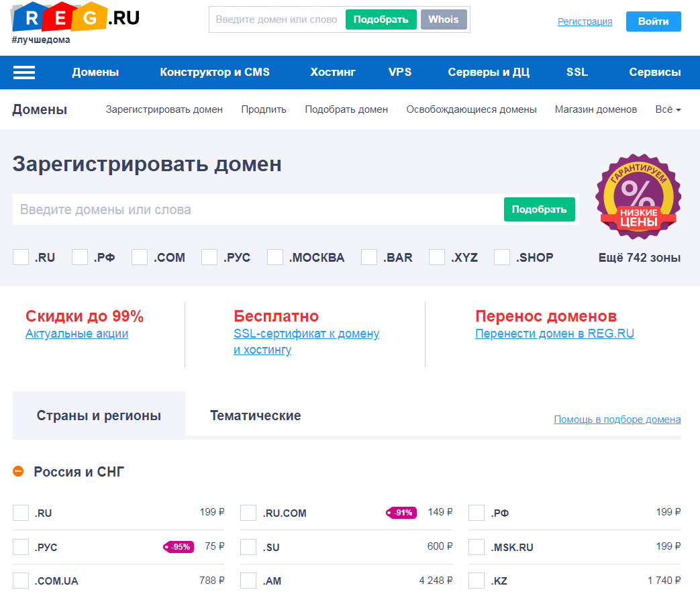Show Ещё 742 зоны list
Screen dimensions: 700x596
[x=640, y=258]
